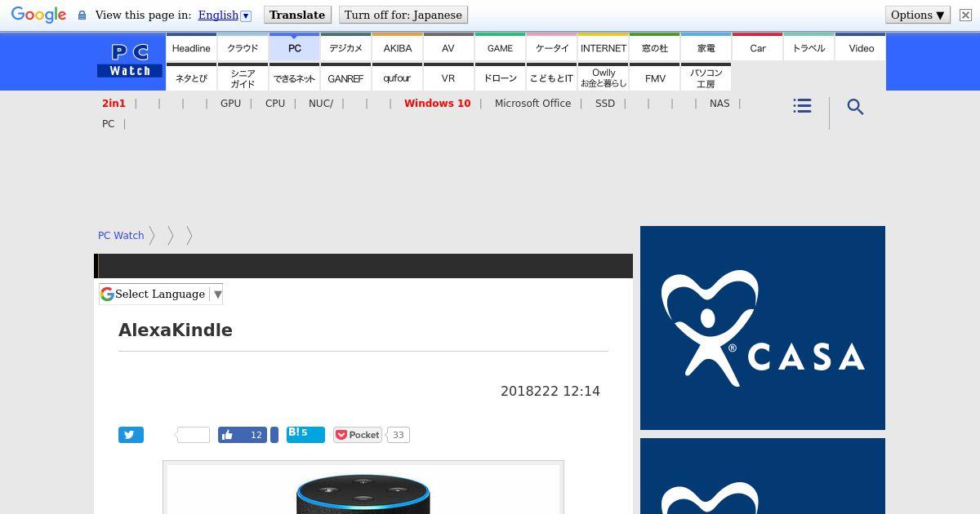Close the Google Translate bar
980x514 pixels.
pyautogui.click(x=965, y=15)
